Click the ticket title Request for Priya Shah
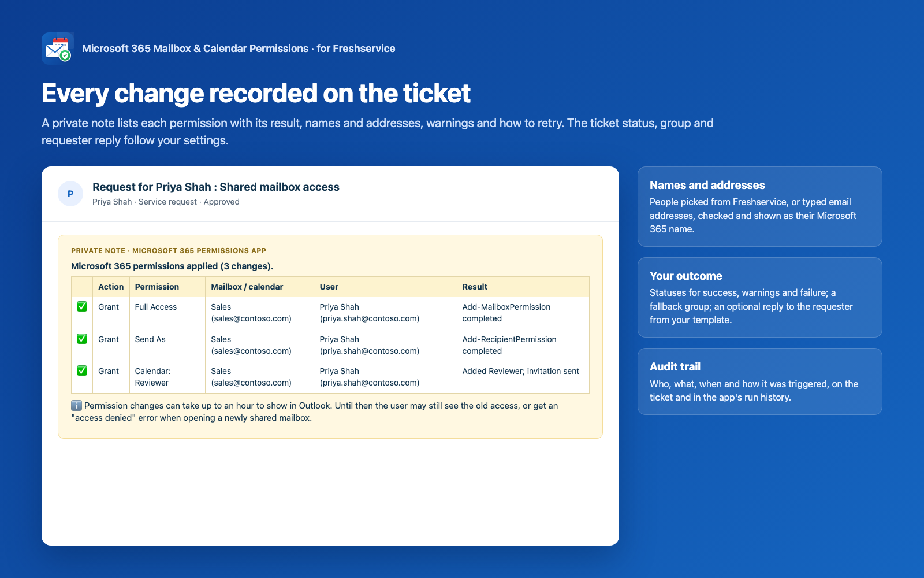 tap(216, 187)
